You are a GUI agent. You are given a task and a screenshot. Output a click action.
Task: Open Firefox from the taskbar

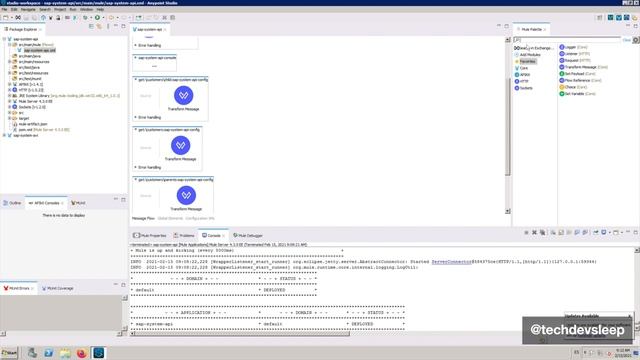[x=82, y=353]
